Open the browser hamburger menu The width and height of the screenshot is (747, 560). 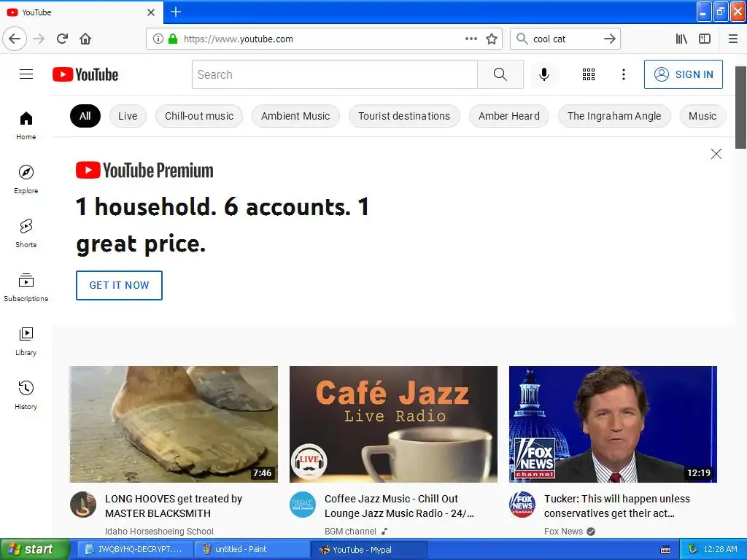click(x=733, y=39)
